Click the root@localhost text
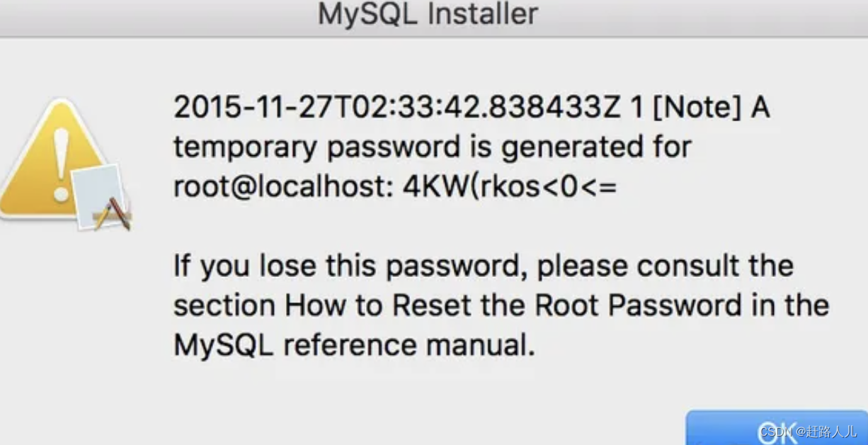 coord(284,186)
